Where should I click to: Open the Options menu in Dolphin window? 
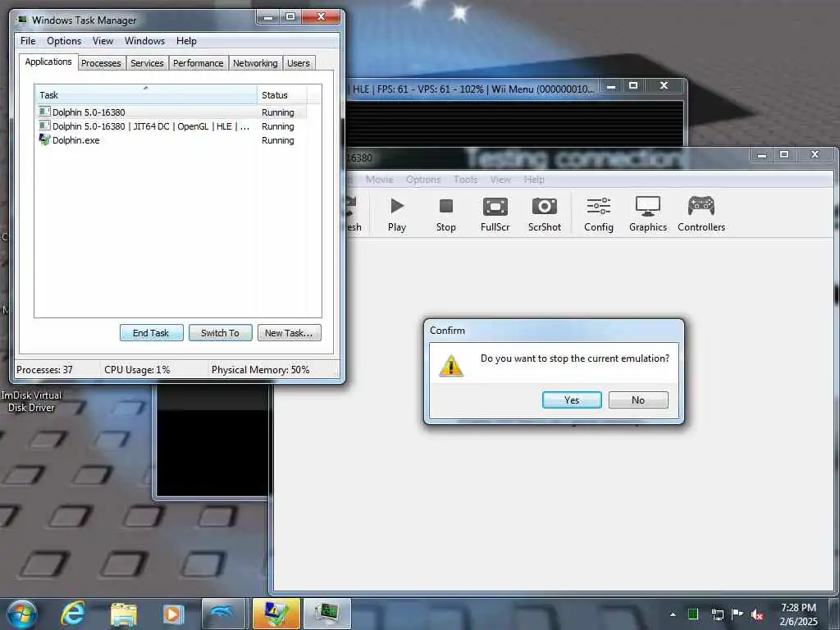[423, 180]
